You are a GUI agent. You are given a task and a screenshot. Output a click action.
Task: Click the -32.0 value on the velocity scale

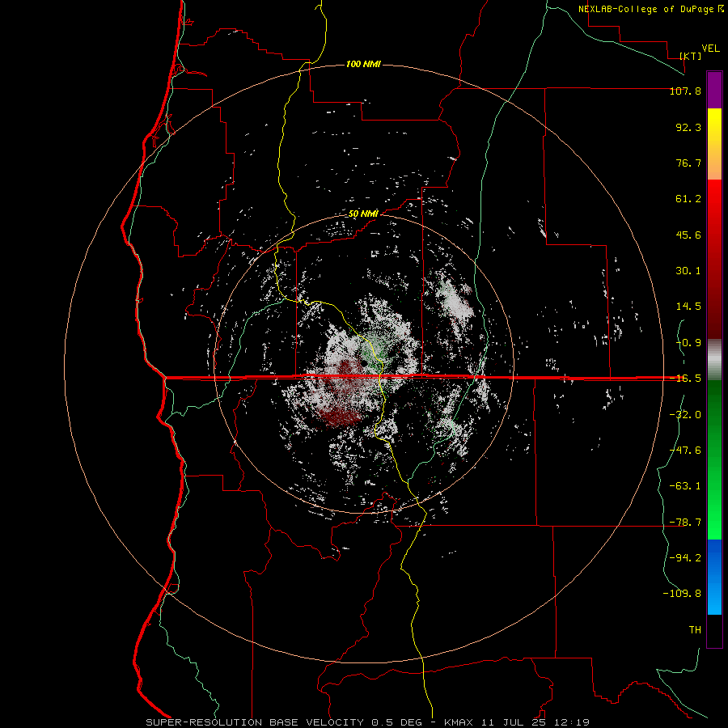pos(685,415)
